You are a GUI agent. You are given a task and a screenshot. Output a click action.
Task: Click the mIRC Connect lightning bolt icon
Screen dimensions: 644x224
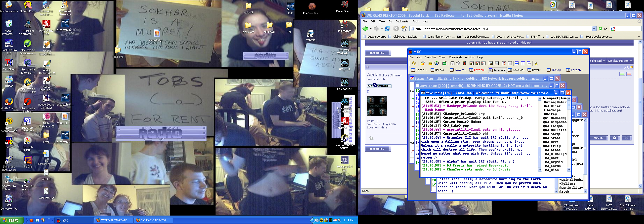tap(414, 63)
